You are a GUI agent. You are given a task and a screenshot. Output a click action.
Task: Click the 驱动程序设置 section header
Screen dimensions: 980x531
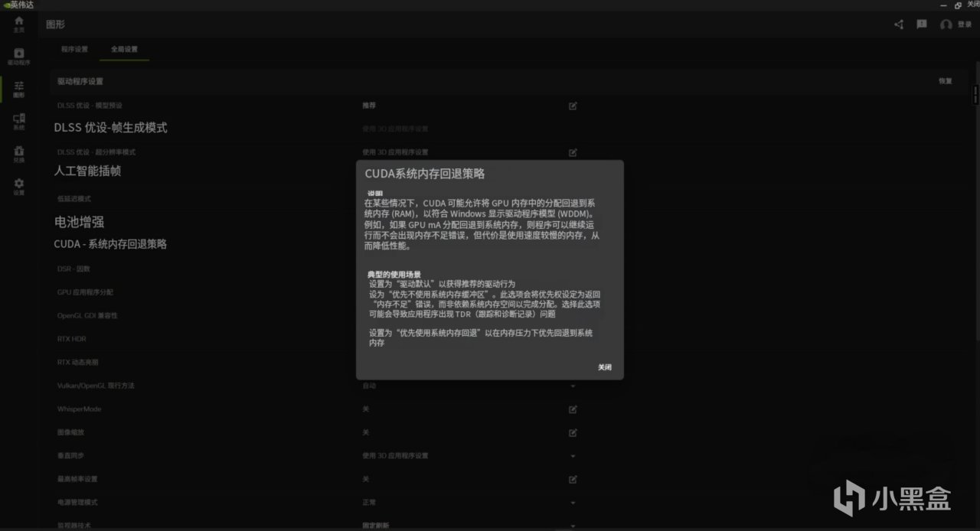[x=80, y=81]
